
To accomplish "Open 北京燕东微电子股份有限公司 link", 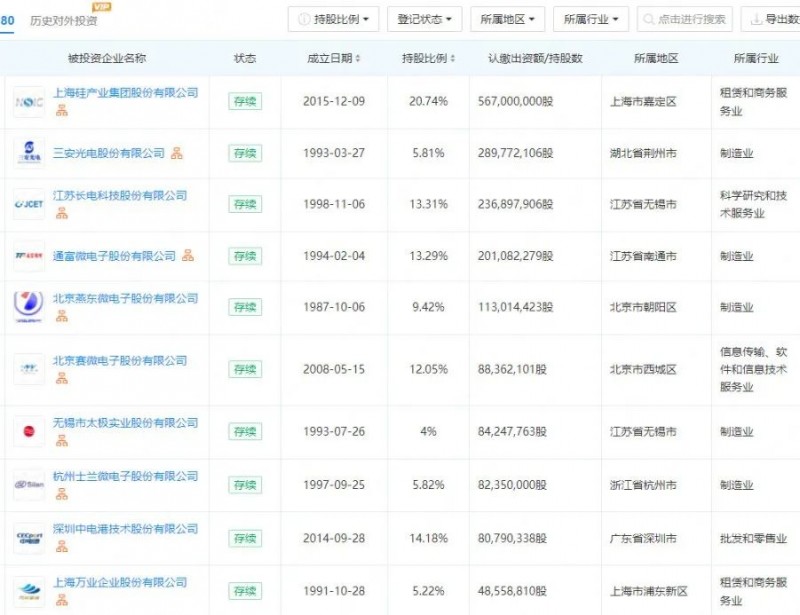I will 126,299.
